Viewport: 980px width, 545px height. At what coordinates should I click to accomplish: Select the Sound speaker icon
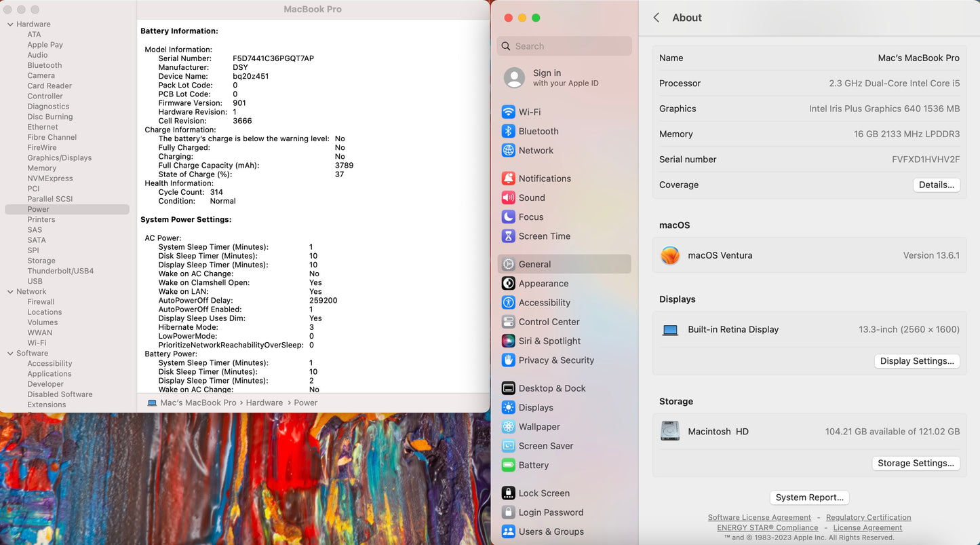point(508,198)
